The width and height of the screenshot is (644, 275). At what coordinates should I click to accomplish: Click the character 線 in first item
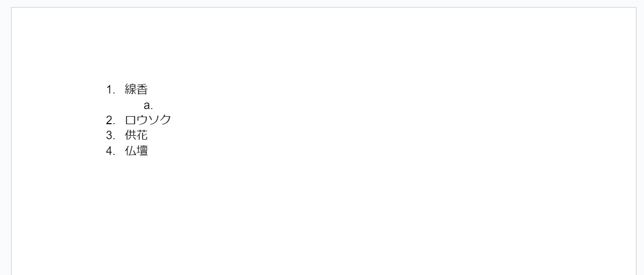click(x=131, y=90)
